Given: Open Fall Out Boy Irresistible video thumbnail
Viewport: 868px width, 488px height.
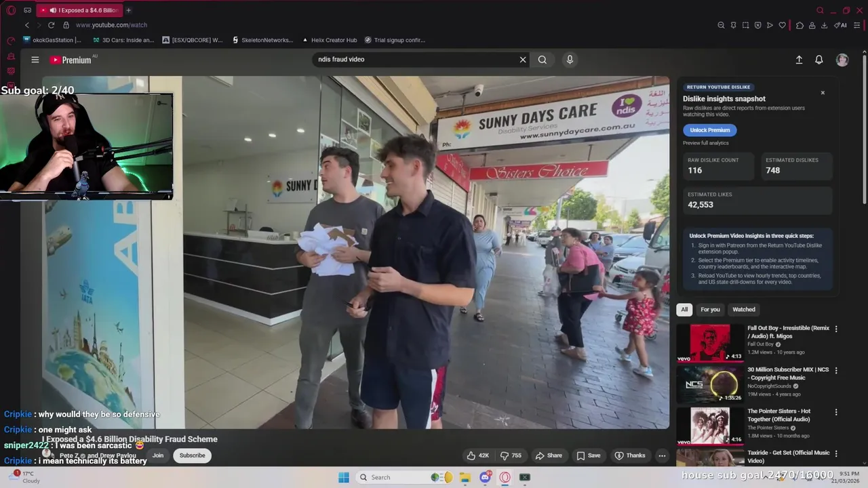Looking at the screenshot, I should [710, 343].
